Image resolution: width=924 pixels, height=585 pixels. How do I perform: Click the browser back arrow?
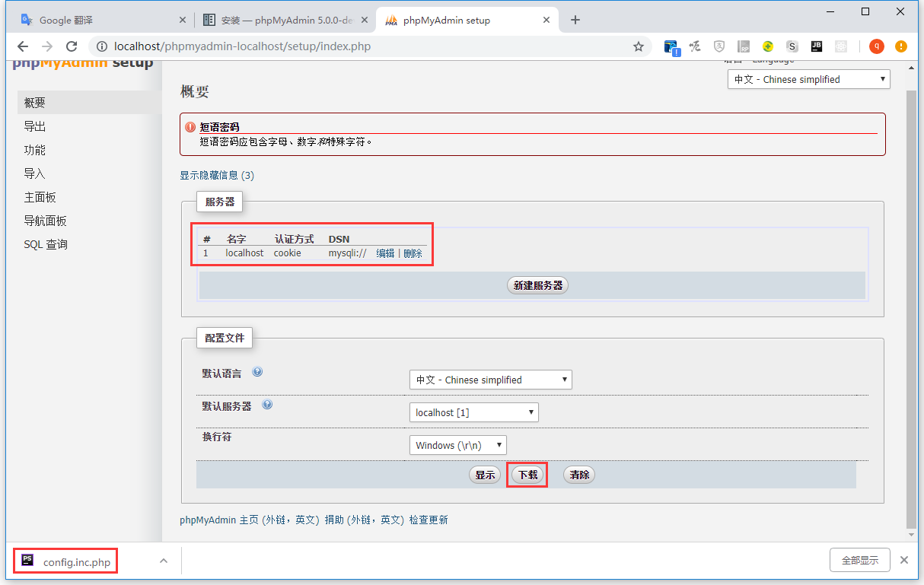point(23,46)
